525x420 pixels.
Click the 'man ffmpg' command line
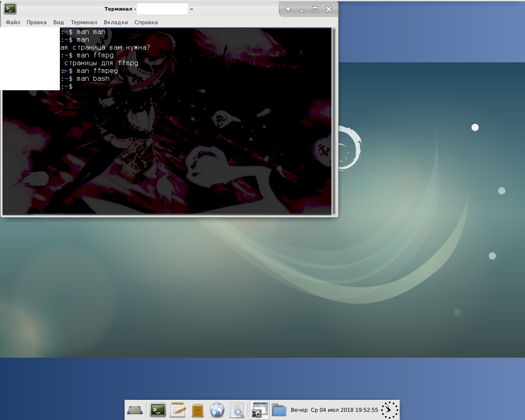coord(95,55)
